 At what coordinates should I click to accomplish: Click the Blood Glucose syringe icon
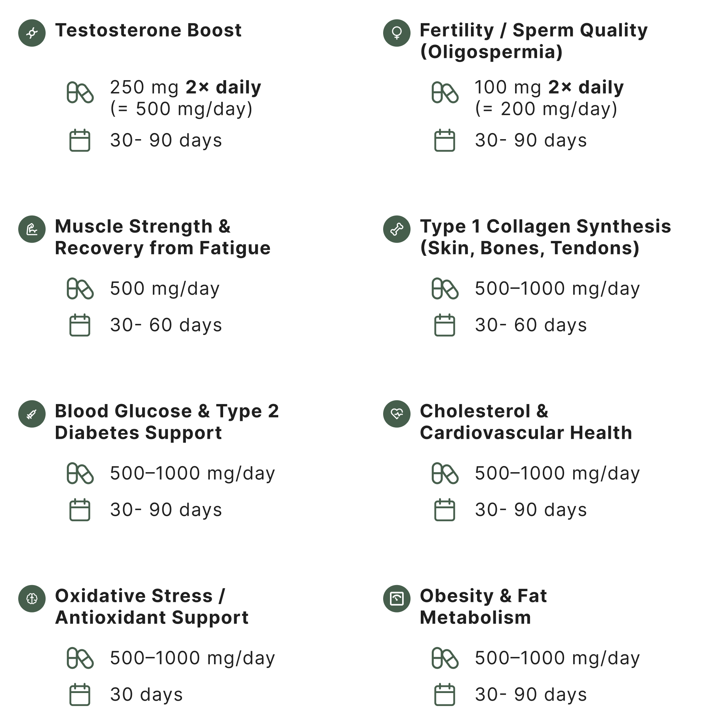[x=32, y=414]
